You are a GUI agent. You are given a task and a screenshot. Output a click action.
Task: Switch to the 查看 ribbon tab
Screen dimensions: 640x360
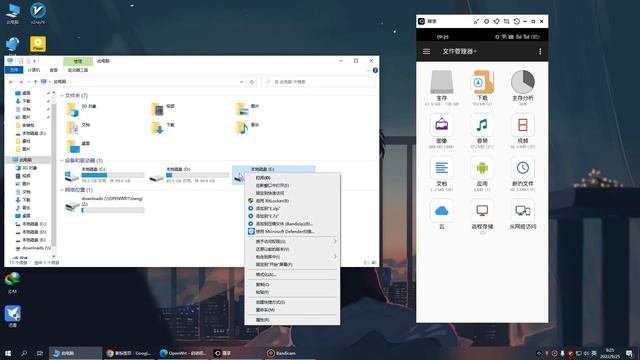pos(53,70)
